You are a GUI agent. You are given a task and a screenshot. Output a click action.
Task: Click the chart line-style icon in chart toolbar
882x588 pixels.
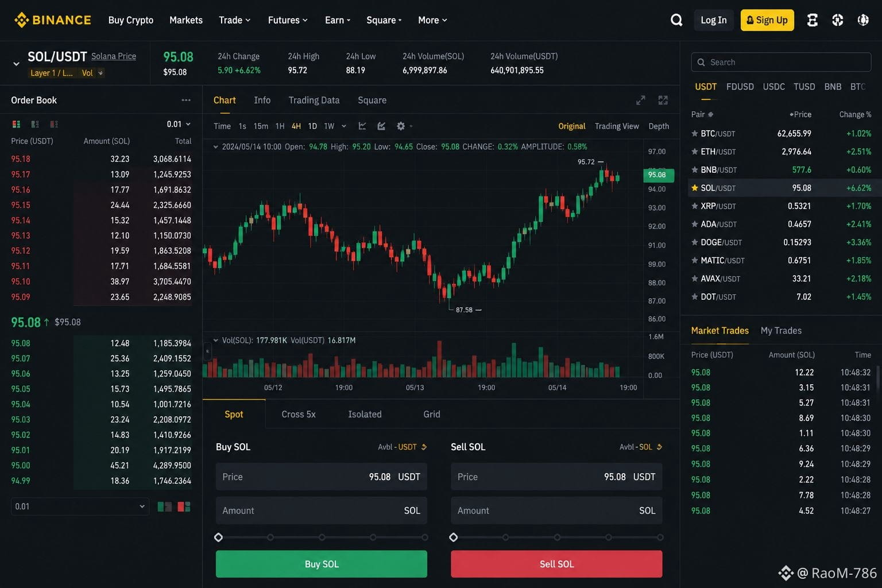click(x=362, y=126)
